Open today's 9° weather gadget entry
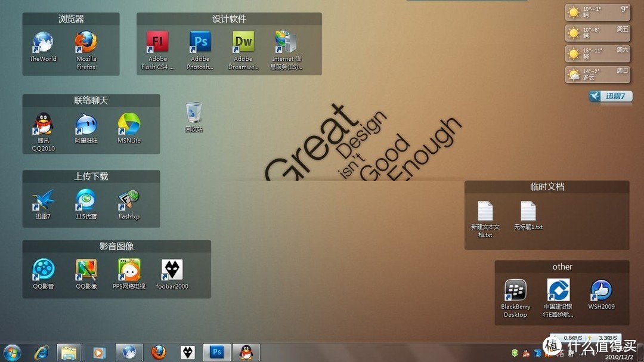Screen dimensions: 644x362 pyautogui.click(x=597, y=12)
